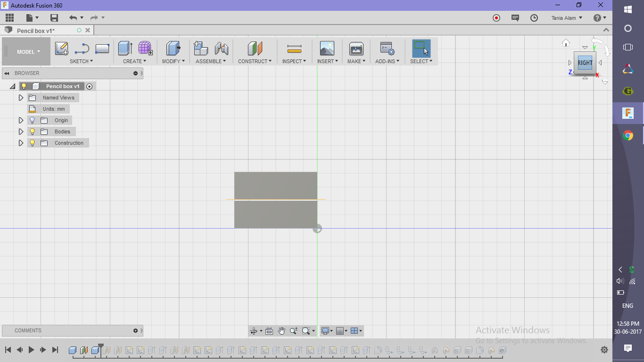The width and height of the screenshot is (644, 362).
Task: Open the ASSEMBLE menu
Action: click(211, 61)
